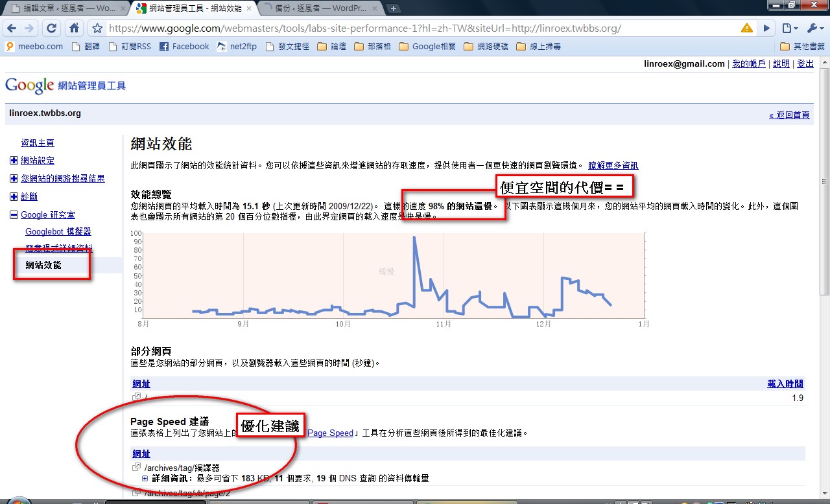Screen dimensions: 830x504
Task: Bookmark this page with the star icon
Action: (x=97, y=29)
